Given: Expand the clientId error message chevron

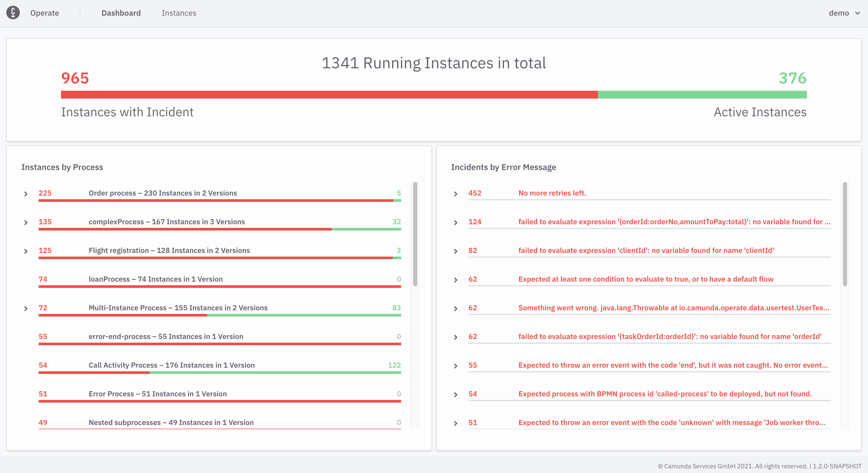Looking at the screenshot, I should click(456, 251).
